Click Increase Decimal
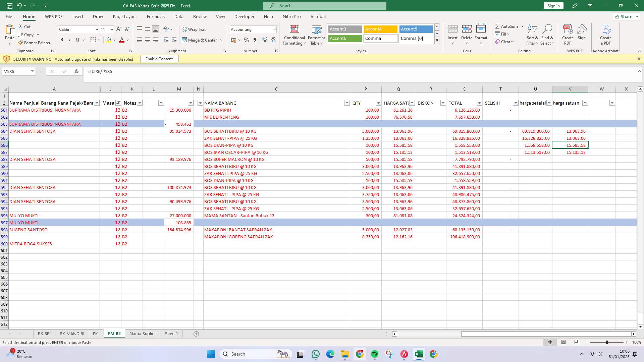This screenshot has width=644, height=362. pos(265,40)
